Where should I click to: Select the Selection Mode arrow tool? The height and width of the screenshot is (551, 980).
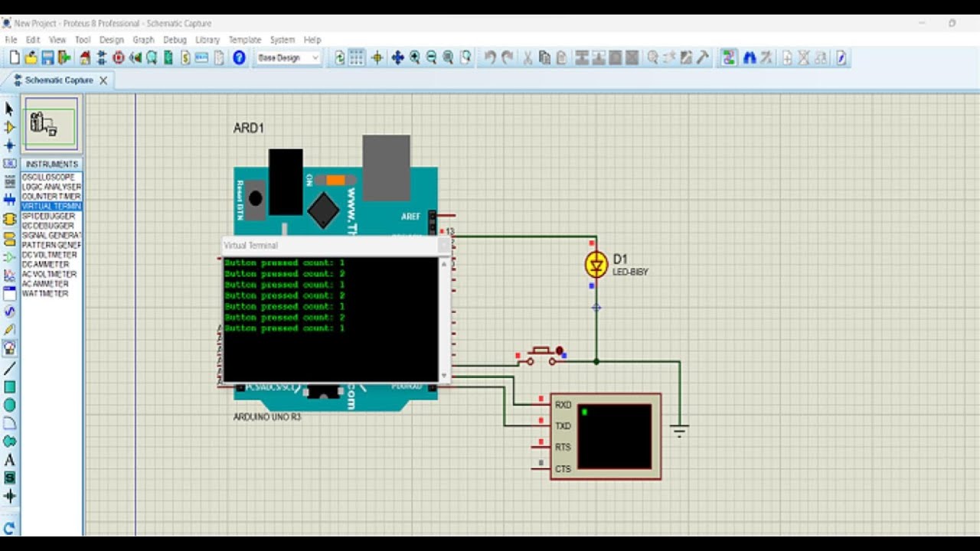9,109
